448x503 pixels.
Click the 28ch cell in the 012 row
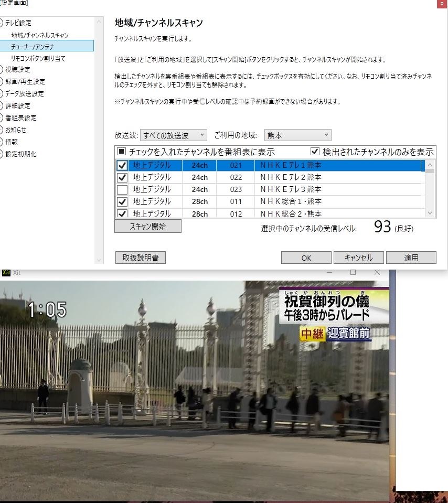click(200, 213)
